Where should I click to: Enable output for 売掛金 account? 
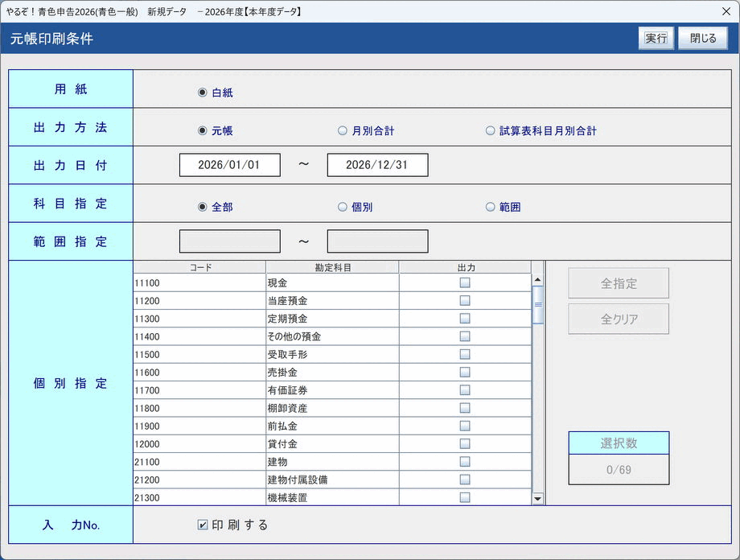click(x=464, y=373)
